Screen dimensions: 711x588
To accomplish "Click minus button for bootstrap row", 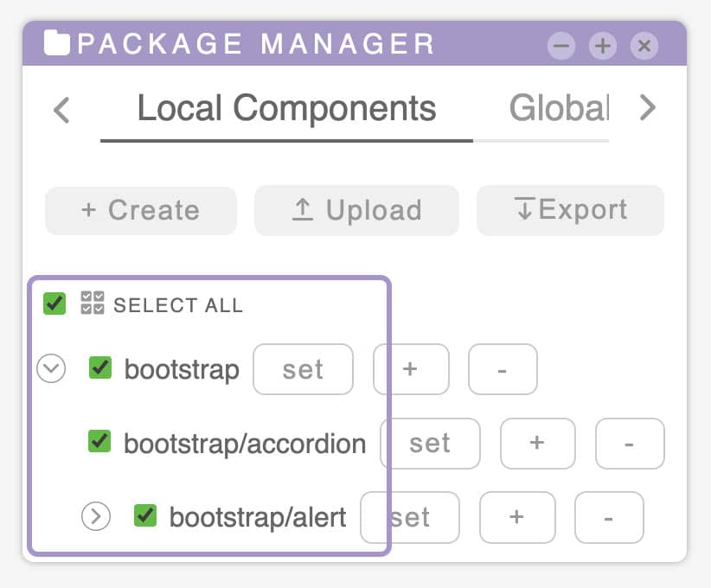I will click(503, 369).
